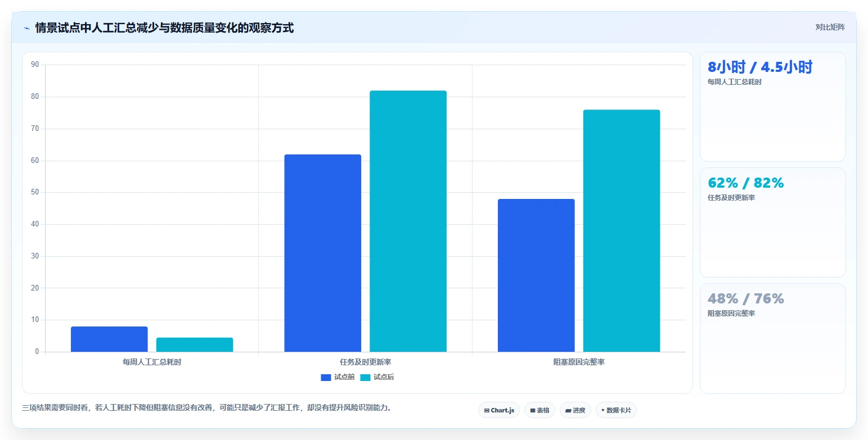The height and width of the screenshot is (440, 868).
Task: Open the 每周人工汇总耗时 data card
Action: (x=772, y=107)
